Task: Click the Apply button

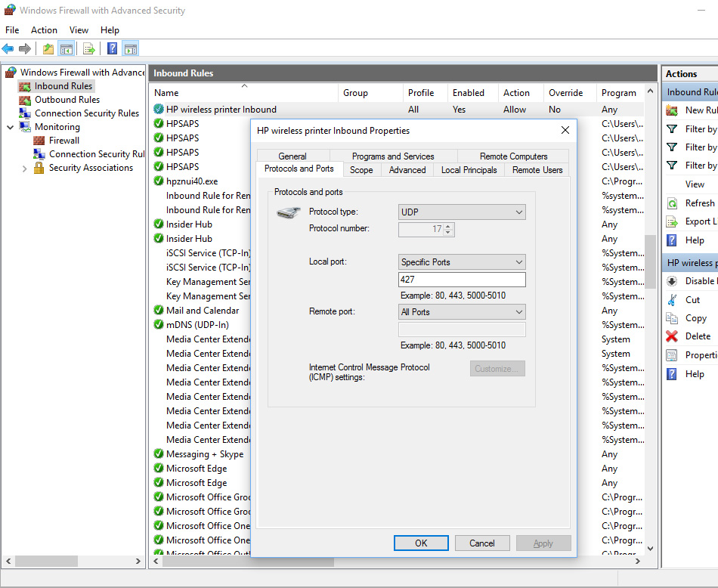Action: pos(543,543)
